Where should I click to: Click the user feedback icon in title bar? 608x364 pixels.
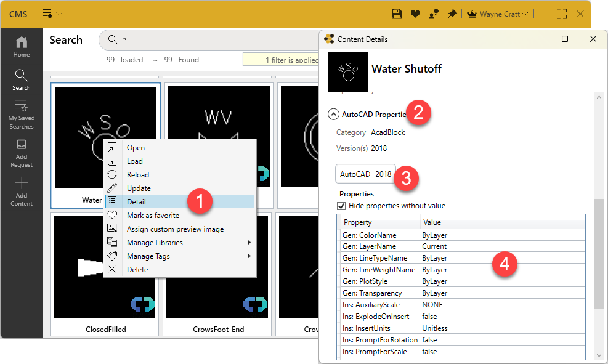tap(434, 14)
